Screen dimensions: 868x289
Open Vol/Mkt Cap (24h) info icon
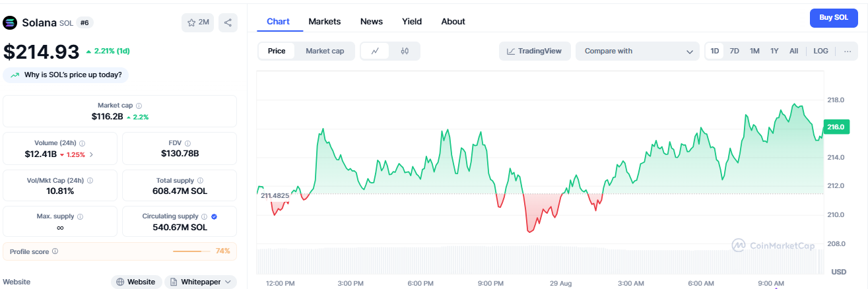click(x=90, y=180)
